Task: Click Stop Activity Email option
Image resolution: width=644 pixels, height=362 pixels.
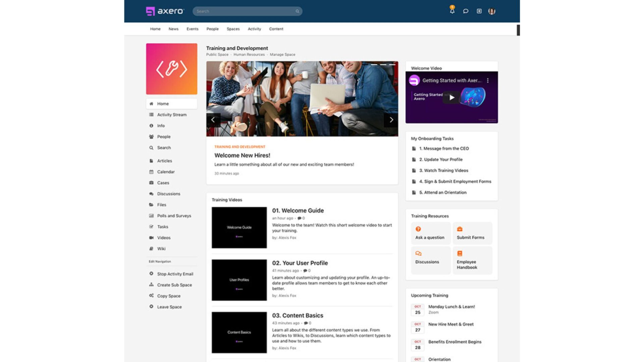Action: point(175,274)
